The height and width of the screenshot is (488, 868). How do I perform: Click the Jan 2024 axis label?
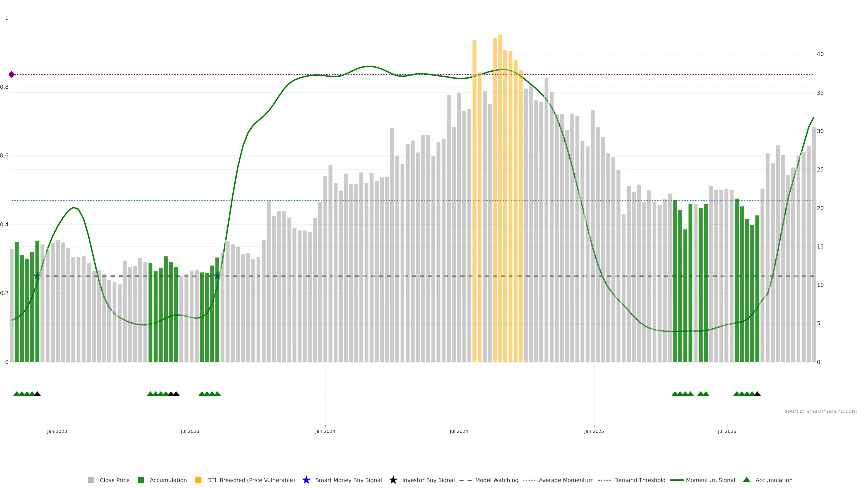(x=325, y=431)
